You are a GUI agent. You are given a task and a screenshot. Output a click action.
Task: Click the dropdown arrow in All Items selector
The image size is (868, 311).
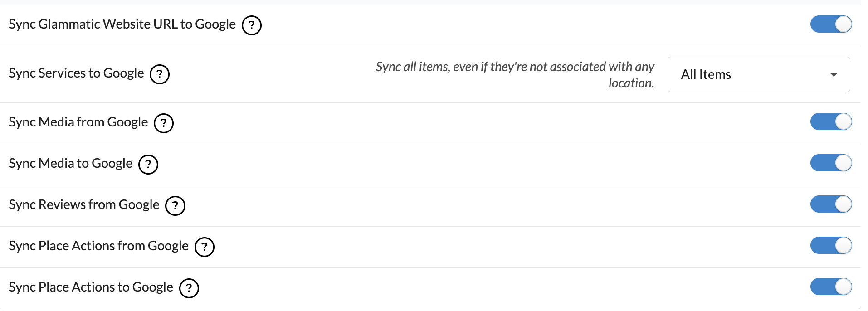pos(834,75)
